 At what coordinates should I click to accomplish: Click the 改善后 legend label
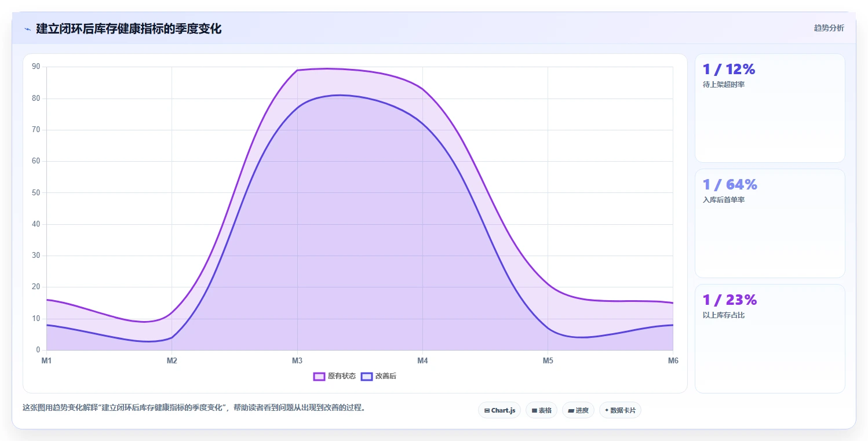[386, 376]
